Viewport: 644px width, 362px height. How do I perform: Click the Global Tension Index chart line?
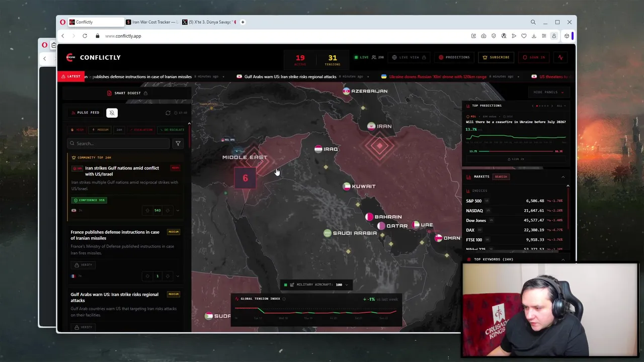pos(316,312)
